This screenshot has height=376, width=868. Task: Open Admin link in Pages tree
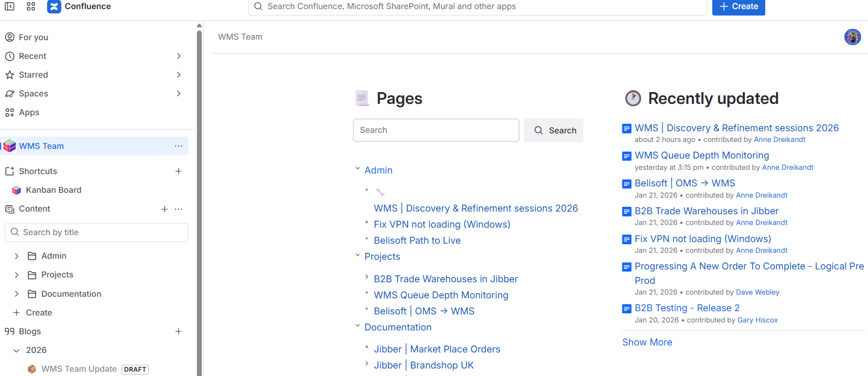pos(378,170)
